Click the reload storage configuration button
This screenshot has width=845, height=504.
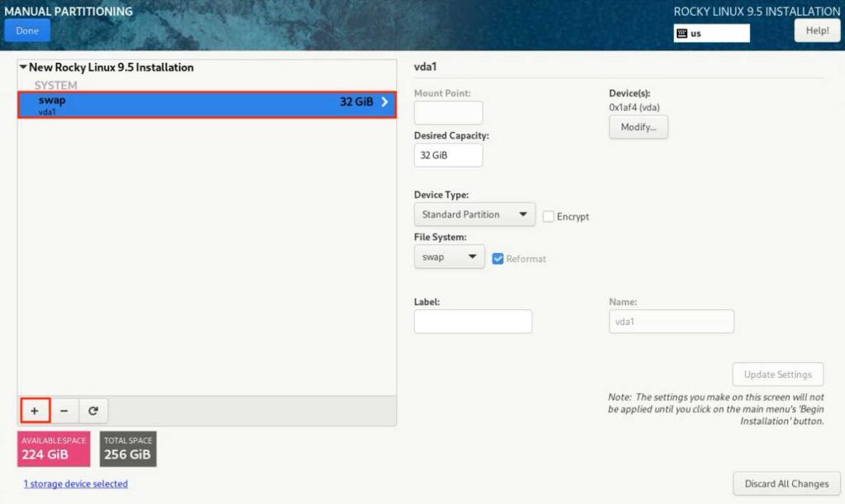point(93,411)
